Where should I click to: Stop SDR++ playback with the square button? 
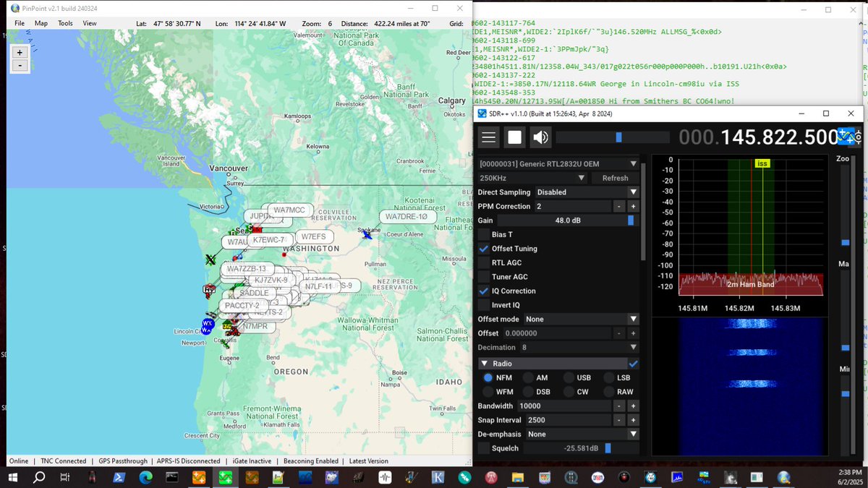pos(514,137)
